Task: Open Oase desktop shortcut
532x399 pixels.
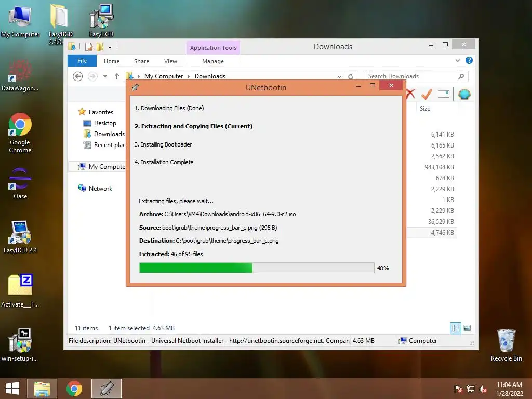Action: [20, 183]
